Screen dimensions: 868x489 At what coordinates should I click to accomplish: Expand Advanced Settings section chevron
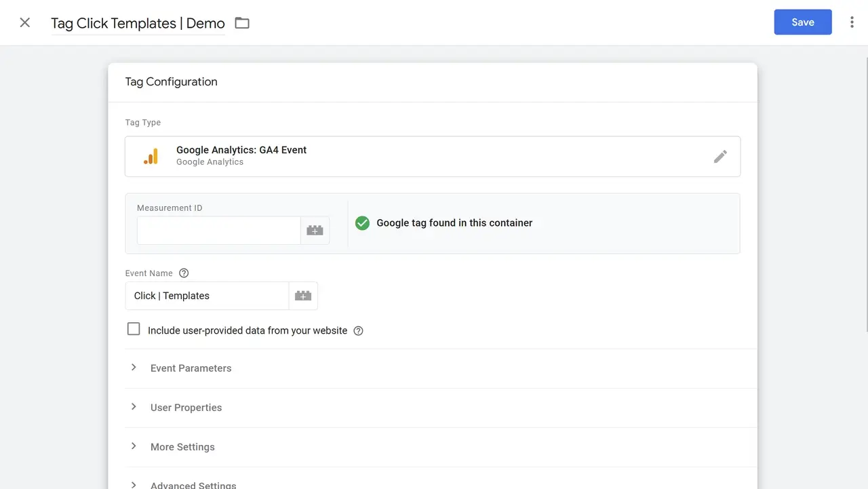(x=134, y=485)
